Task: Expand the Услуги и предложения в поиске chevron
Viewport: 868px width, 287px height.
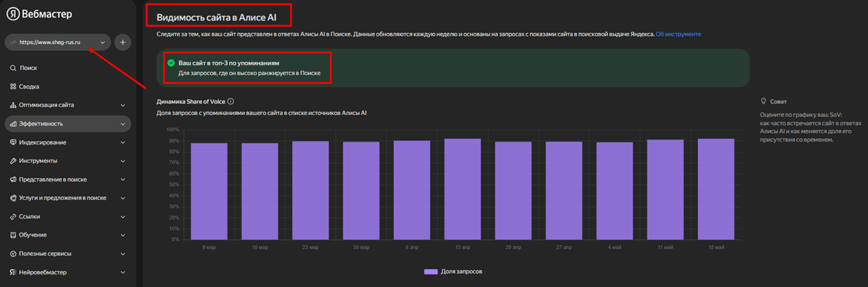Action: [123, 198]
